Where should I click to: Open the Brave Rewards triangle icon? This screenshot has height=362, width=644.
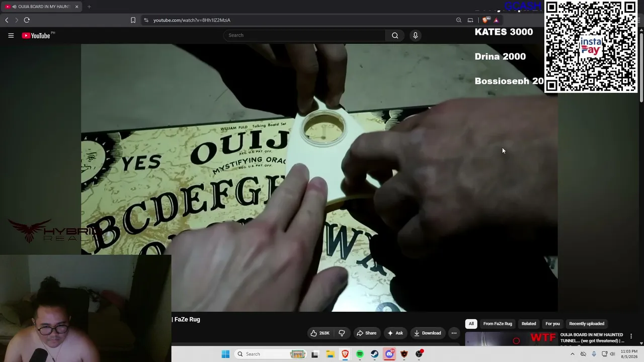point(496,20)
